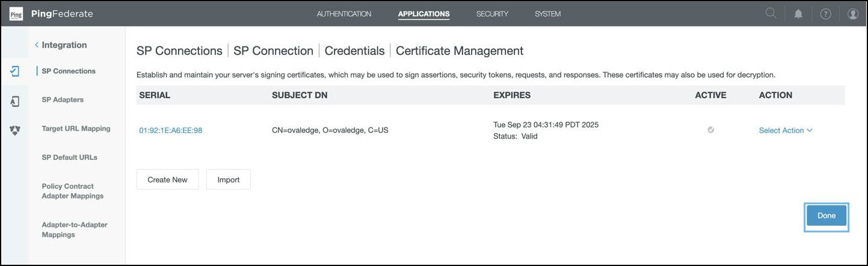Image resolution: width=868 pixels, height=266 pixels.
Task: Switch to the Authentication menu
Action: pyautogui.click(x=344, y=14)
